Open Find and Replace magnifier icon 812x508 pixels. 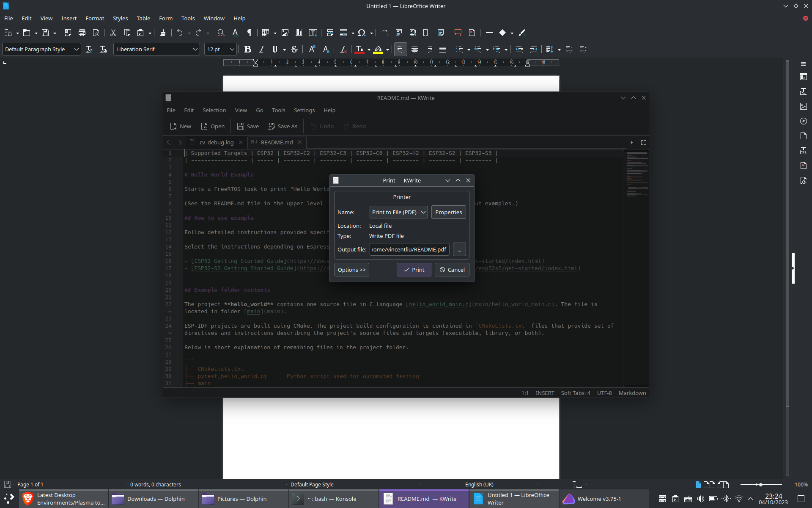click(x=221, y=33)
